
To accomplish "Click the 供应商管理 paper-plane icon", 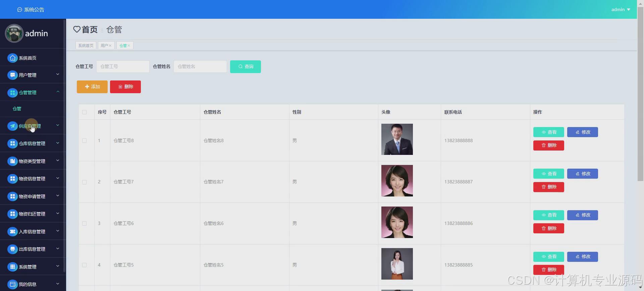I will [12, 126].
